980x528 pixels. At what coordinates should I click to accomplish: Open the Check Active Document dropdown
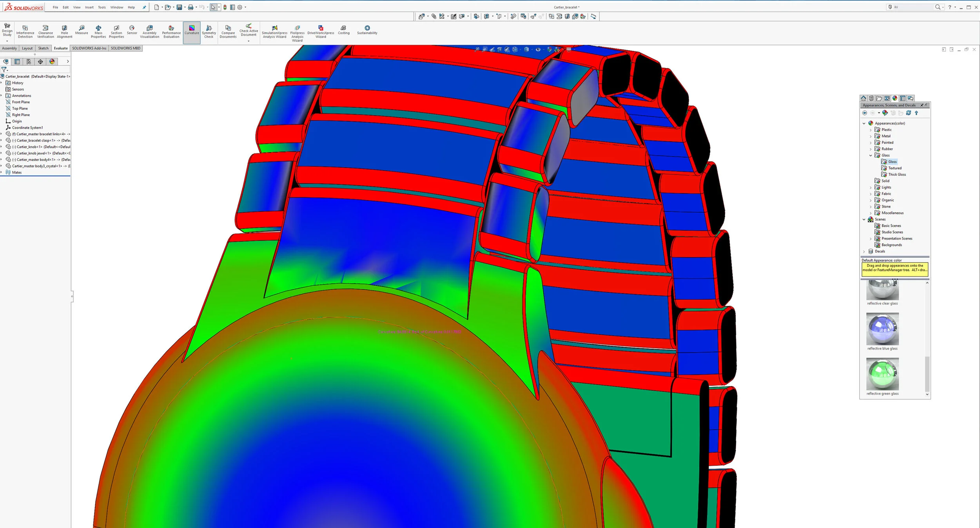[249, 41]
